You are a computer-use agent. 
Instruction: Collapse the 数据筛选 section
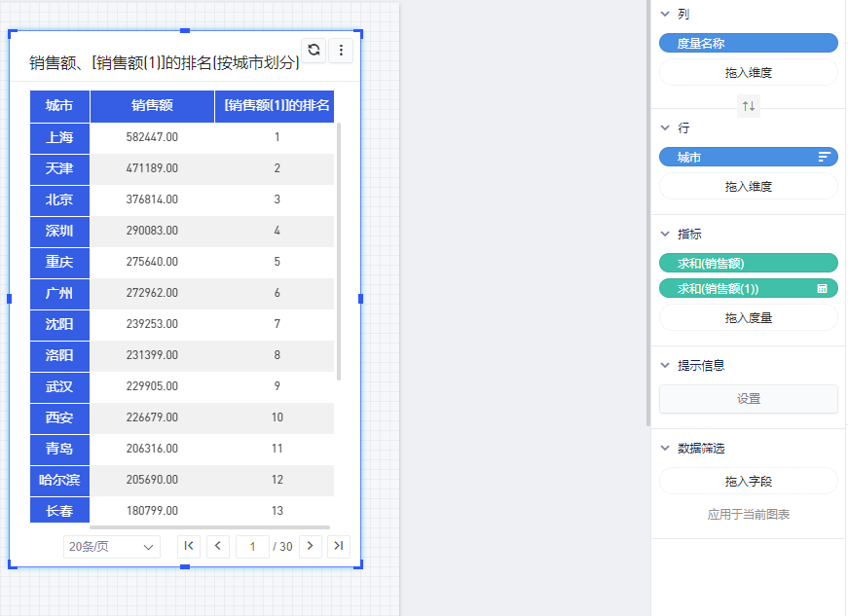point(665,449)
